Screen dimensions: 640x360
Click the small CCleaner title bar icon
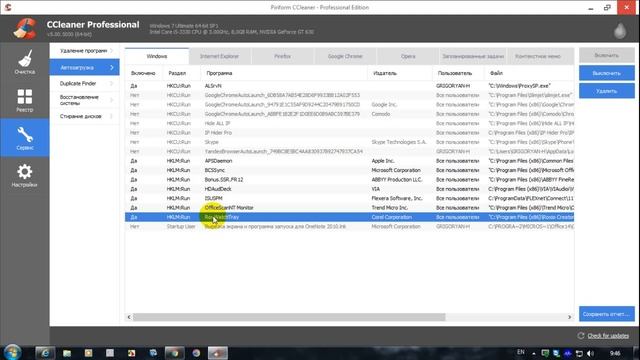tap(8, 7)
